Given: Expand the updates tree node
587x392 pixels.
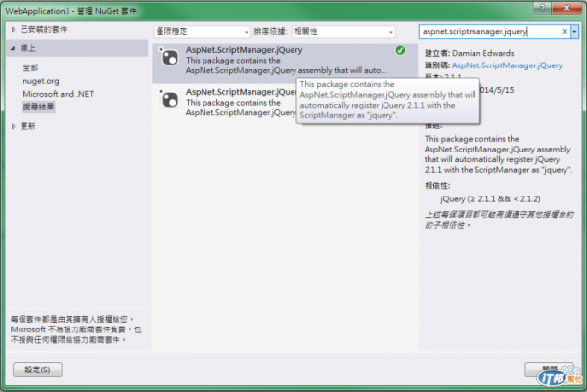Looking at the screenshot, I should [13, 126].
